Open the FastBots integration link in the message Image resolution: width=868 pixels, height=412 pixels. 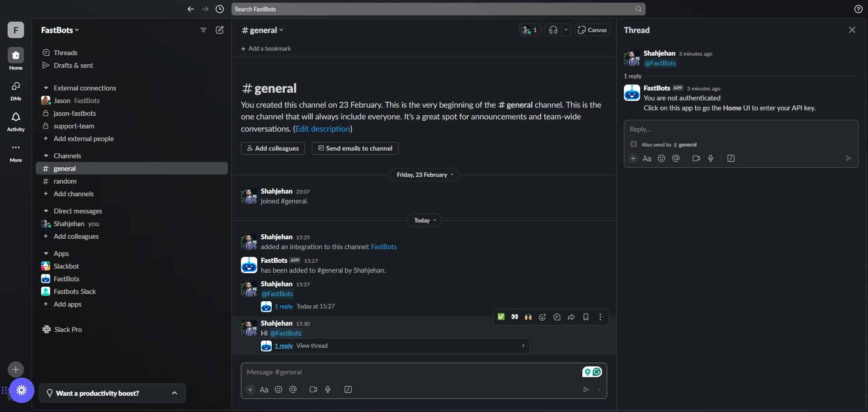[x=384, y=247]
